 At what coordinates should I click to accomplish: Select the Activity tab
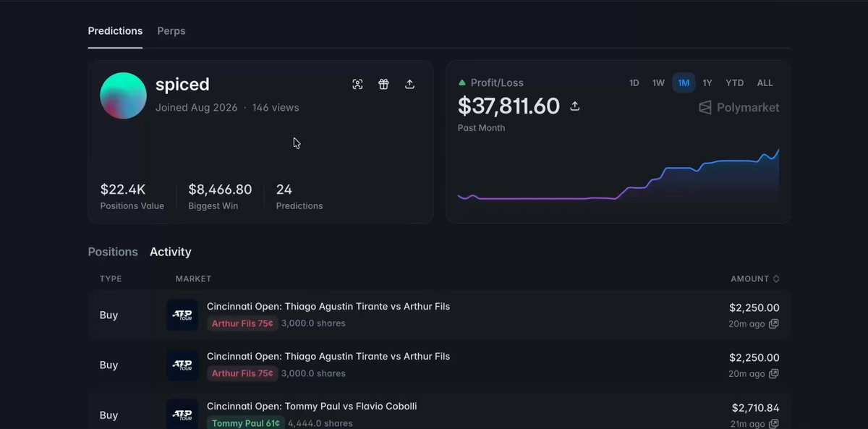tap(171, 252)
